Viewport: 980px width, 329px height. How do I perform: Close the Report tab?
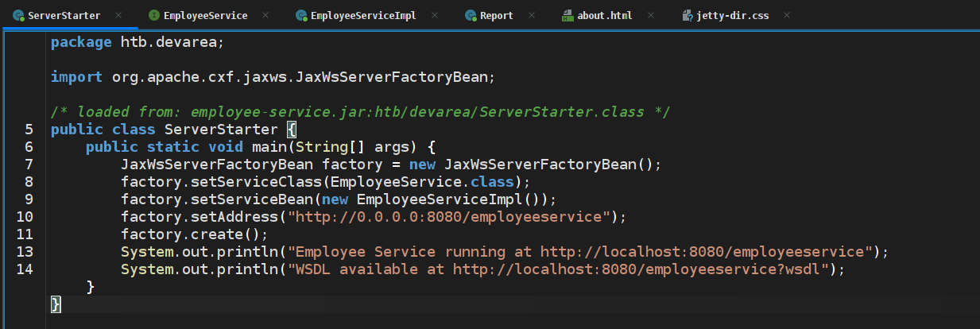(531, 15)
